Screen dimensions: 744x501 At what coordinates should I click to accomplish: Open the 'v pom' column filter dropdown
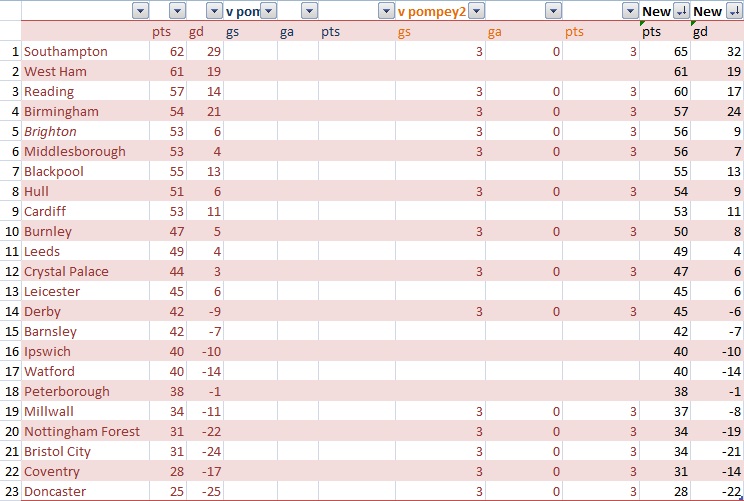click(269, 11)
